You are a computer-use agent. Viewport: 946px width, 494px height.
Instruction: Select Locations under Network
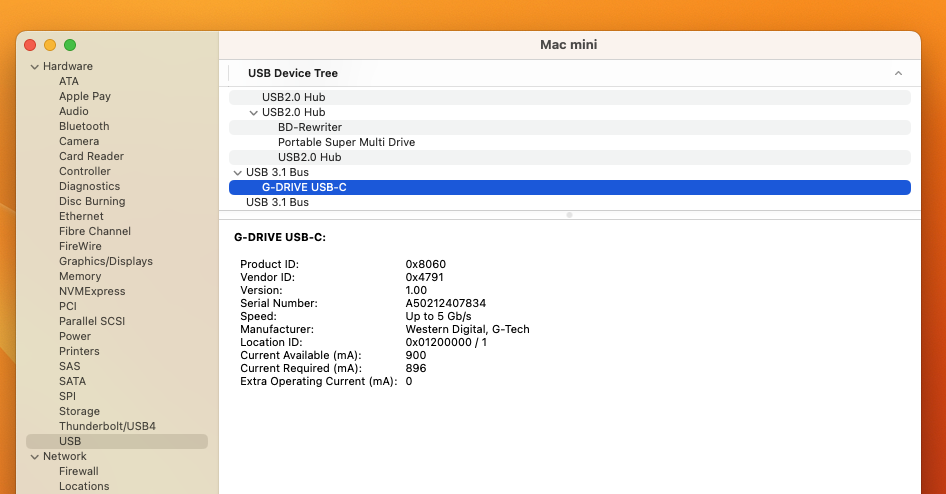tap(84, 486)
